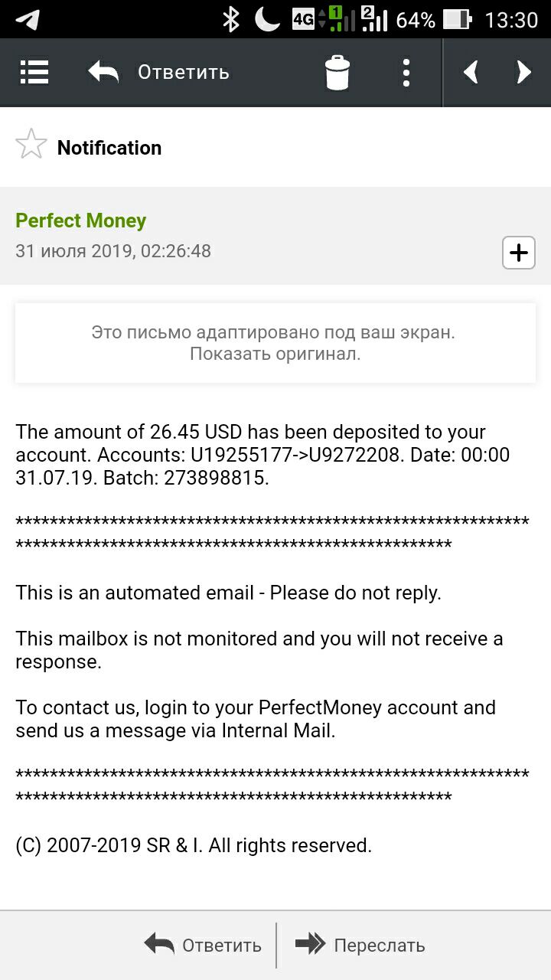The image size is (551, 980).
Task: Star the Notification email
Action: 31,145
